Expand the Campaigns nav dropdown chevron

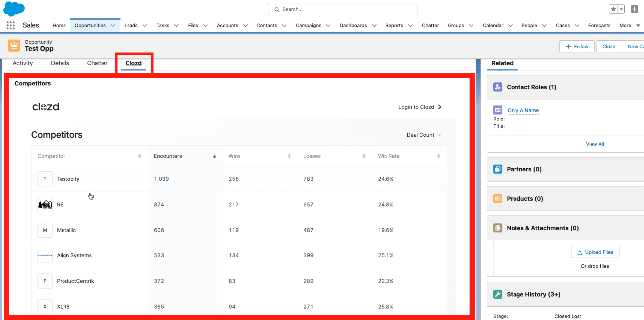(328, 25)
